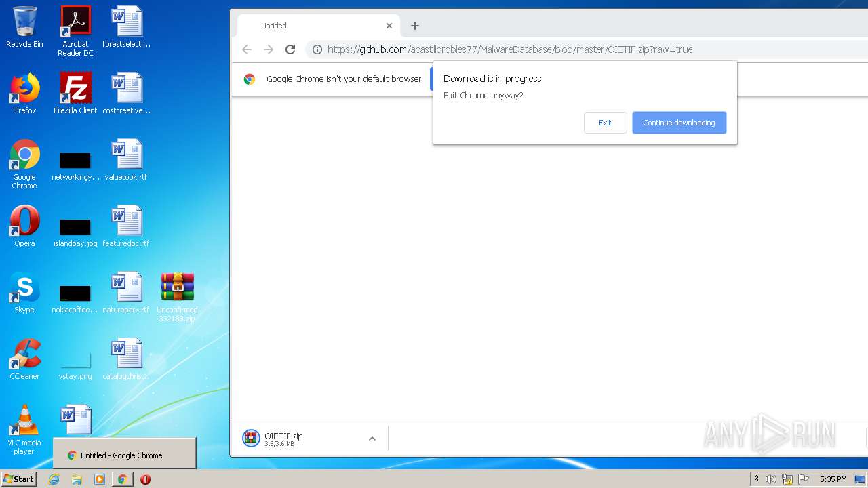Select islandbay.jpg image file
This screenshot has width=868, height=488.
[75, 233]
